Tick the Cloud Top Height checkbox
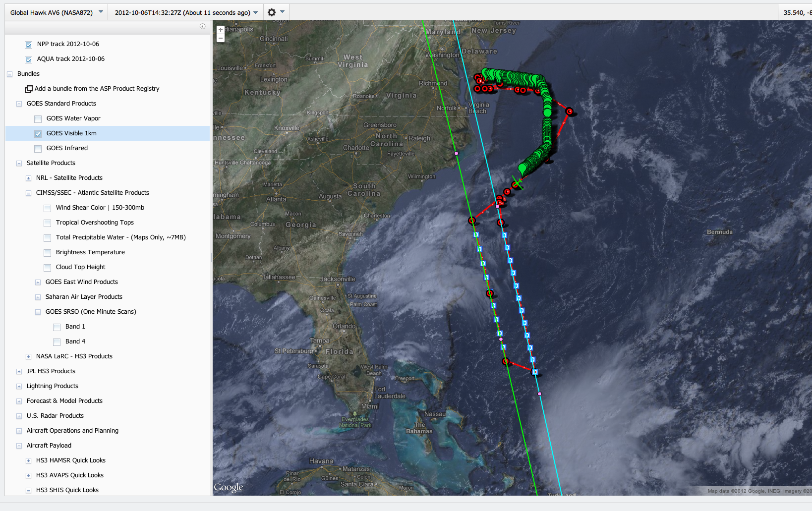 [48, 268]
